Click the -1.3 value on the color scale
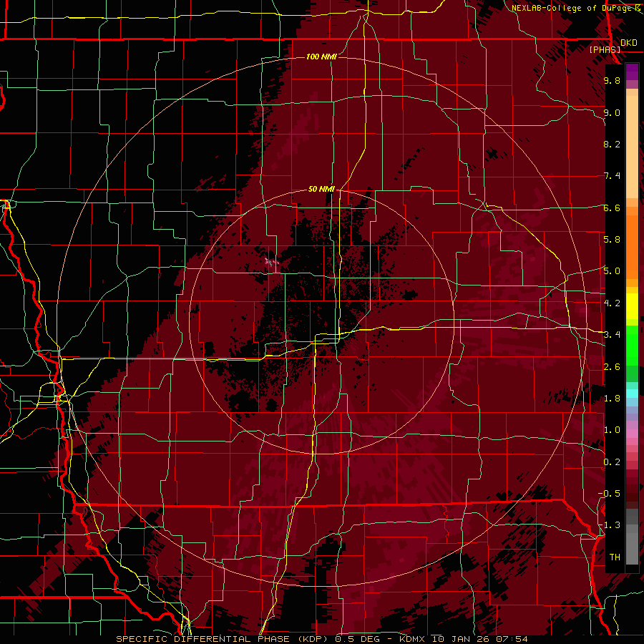 609,525
